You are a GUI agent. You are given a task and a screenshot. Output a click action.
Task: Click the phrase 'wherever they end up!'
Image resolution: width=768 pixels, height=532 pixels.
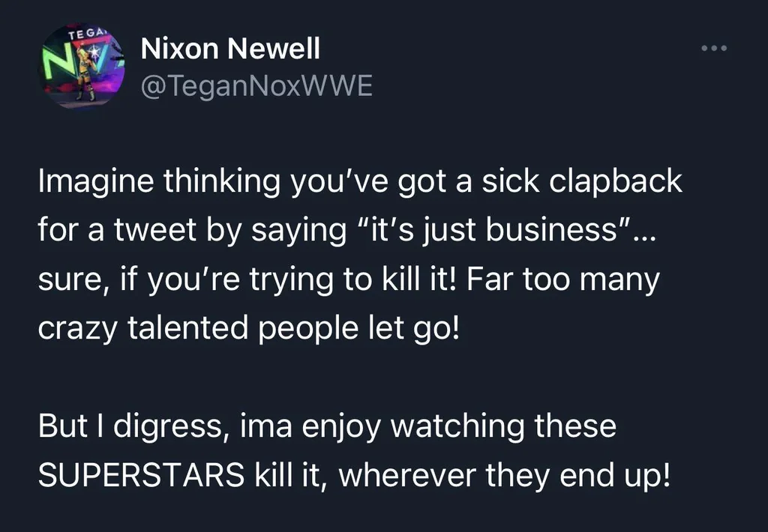(502, 476)
